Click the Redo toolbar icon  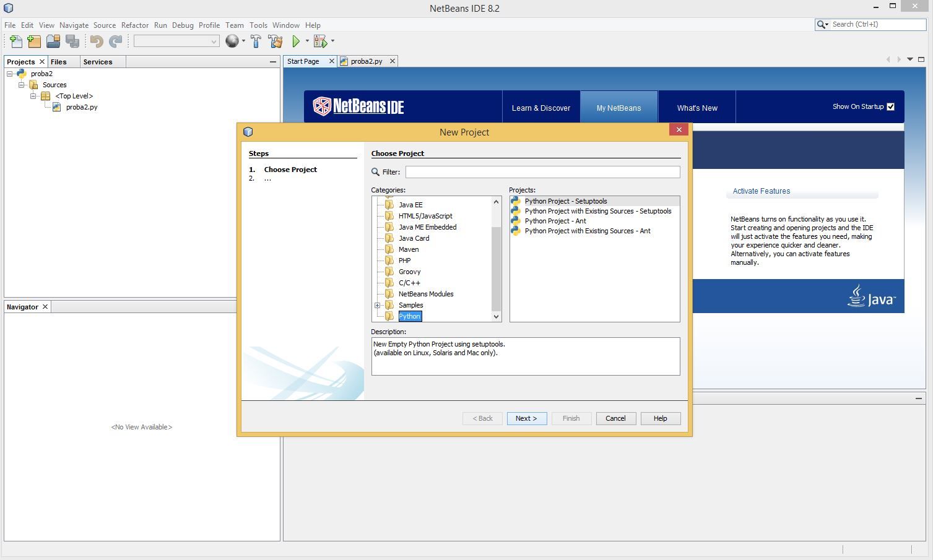[115, 41]
